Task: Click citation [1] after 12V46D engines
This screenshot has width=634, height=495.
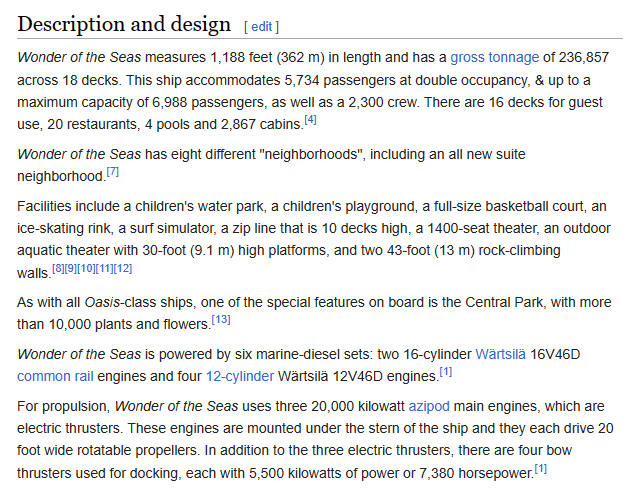Action: coord(446,372)
